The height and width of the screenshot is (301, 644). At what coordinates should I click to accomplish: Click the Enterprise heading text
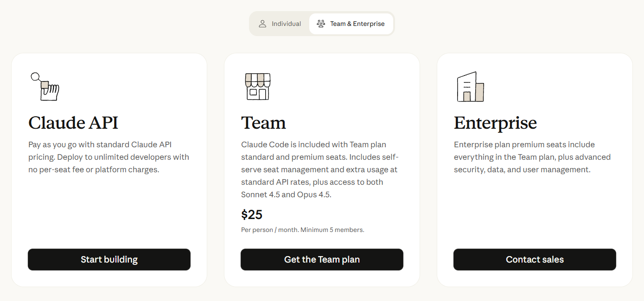[495, 123]
